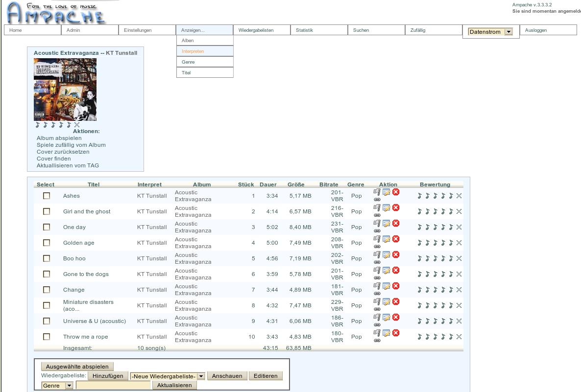581x392 pixels.
Task: Click the Ampache logo
Action: [56, 13]
